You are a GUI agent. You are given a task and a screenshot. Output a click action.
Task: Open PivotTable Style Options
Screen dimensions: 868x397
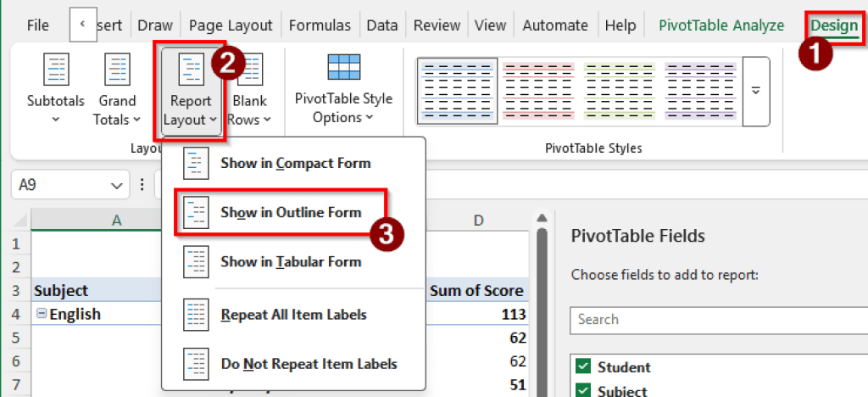tap(343, 90)
